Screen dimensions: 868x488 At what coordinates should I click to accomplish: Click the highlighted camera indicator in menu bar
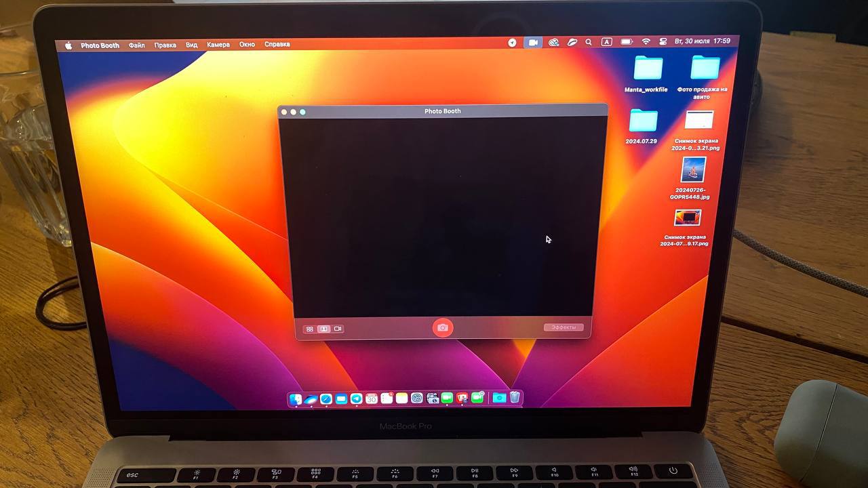[x=533, y=42]
